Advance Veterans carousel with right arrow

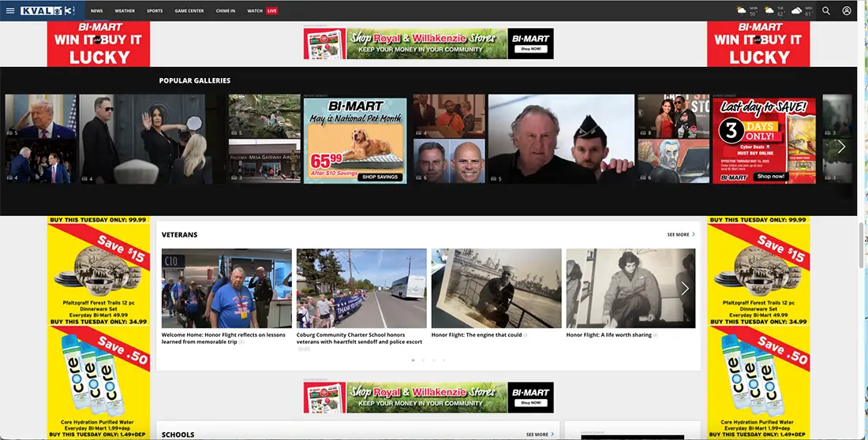(685, 289)
